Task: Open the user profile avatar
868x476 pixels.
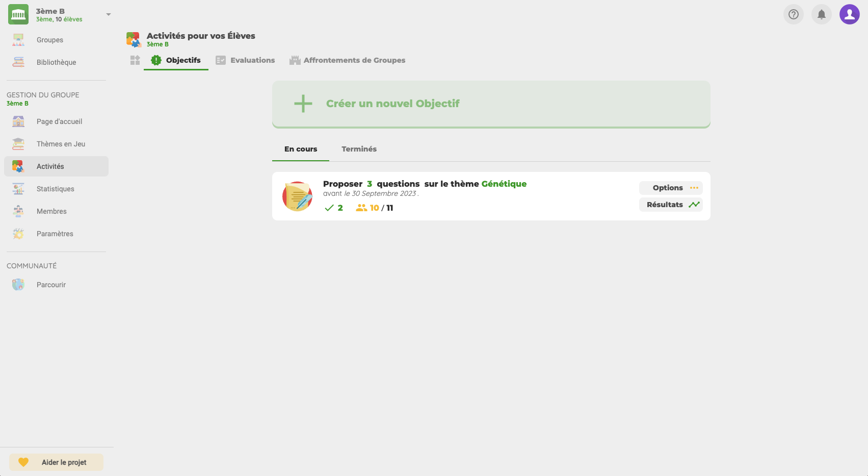Action: pos(849,14)
